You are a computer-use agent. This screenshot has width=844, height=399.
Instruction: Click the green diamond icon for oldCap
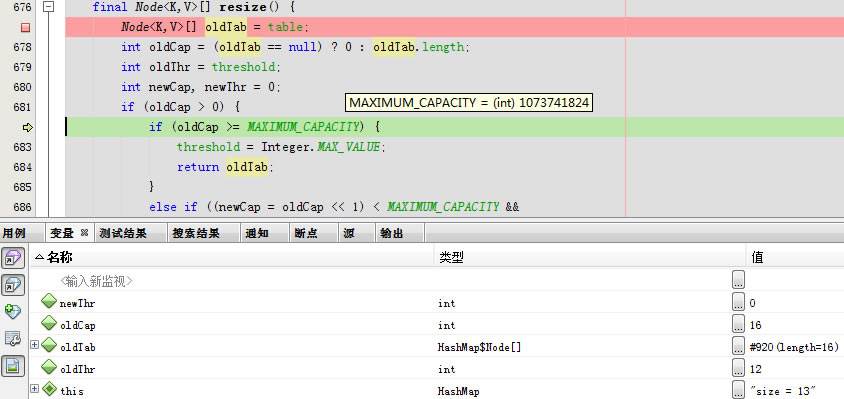coord(49,324)
